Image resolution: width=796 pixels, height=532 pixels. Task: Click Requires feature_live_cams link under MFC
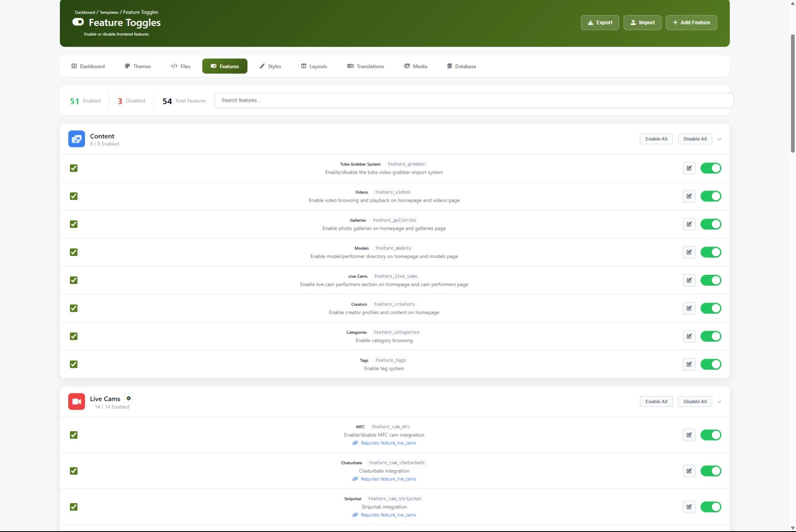tap(388, 443)
